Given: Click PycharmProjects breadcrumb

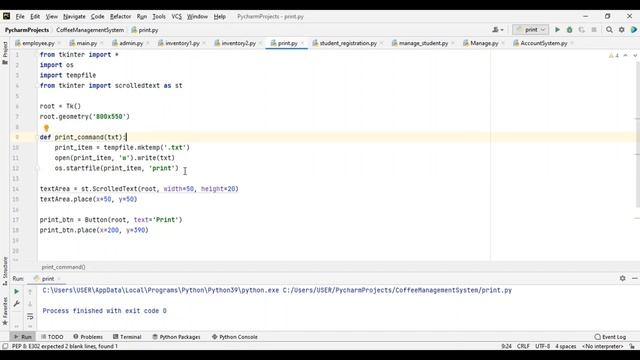Looking at the screenshot, I should coord(27,30).
